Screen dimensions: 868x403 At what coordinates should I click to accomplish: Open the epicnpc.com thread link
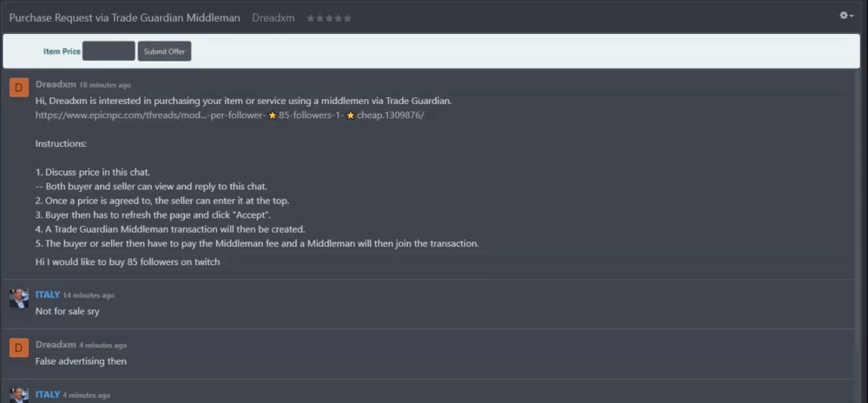230,116
